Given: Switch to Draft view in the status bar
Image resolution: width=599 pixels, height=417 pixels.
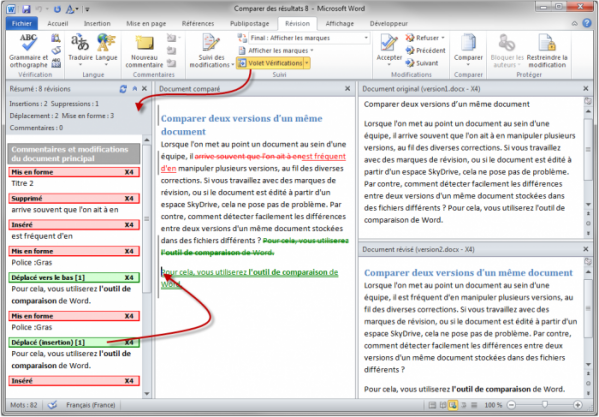Looking at the screenshot, I should coord(474,405).
